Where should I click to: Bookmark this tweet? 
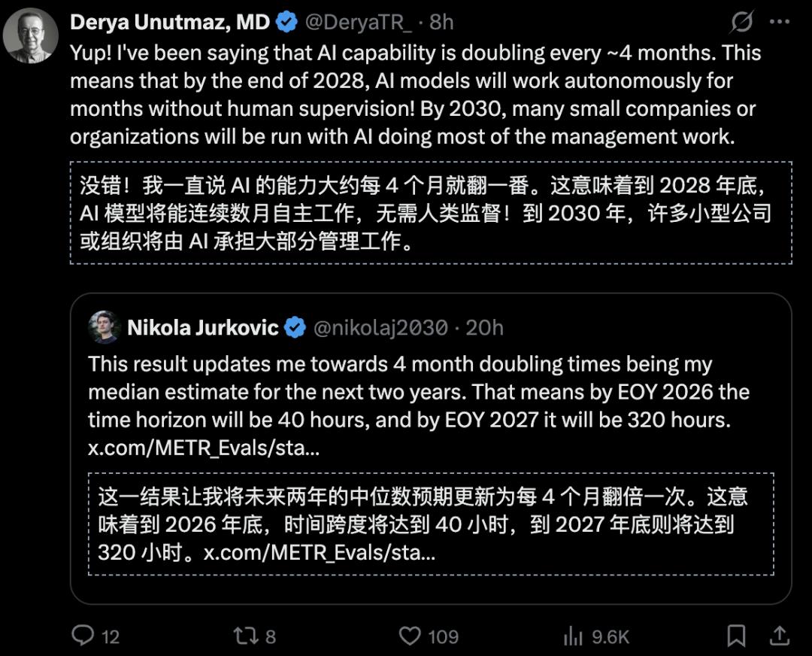[x=737, y=636]
